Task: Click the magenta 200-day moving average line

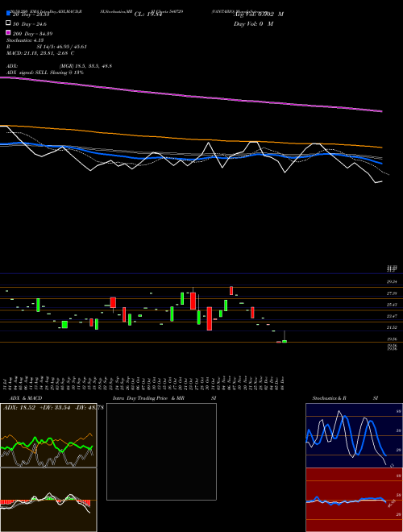Action: tap(191, 97)
